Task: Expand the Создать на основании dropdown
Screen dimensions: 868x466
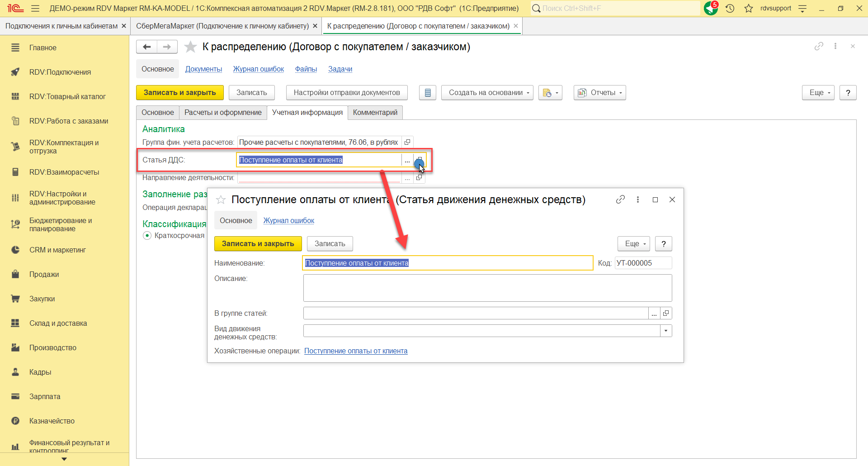Action: (487, 93)
